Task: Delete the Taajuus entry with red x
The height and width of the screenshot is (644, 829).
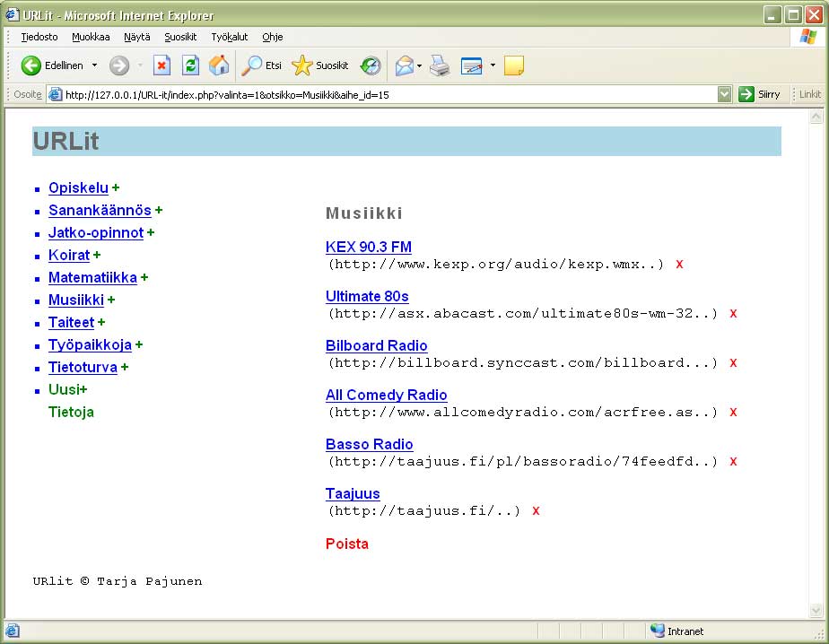Action: (537, 510)
